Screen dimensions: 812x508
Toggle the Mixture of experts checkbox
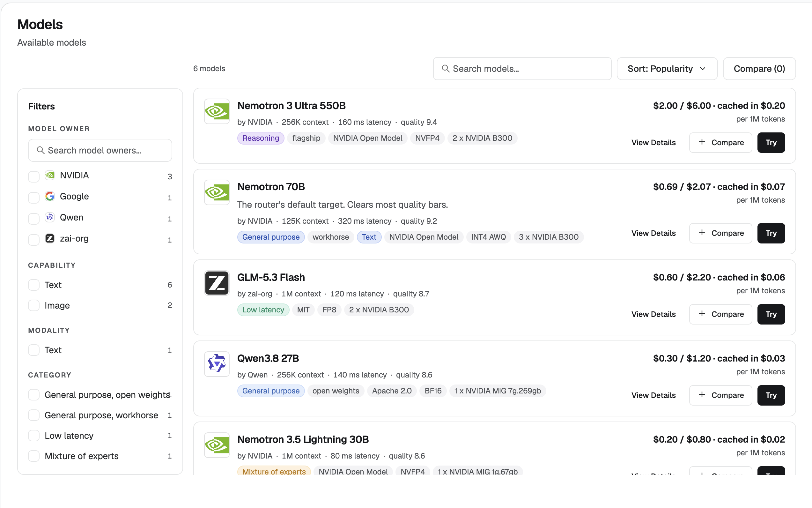[x=33, y=456]
